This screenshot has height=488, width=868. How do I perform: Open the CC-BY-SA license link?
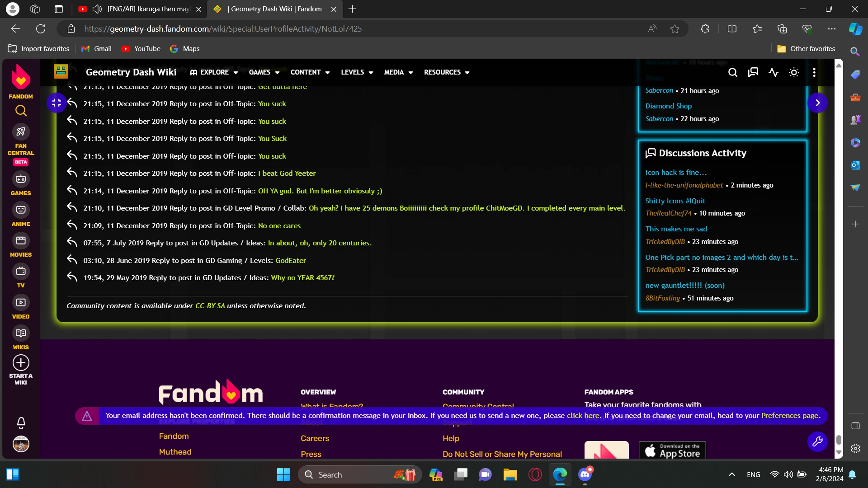pos(210,306)
